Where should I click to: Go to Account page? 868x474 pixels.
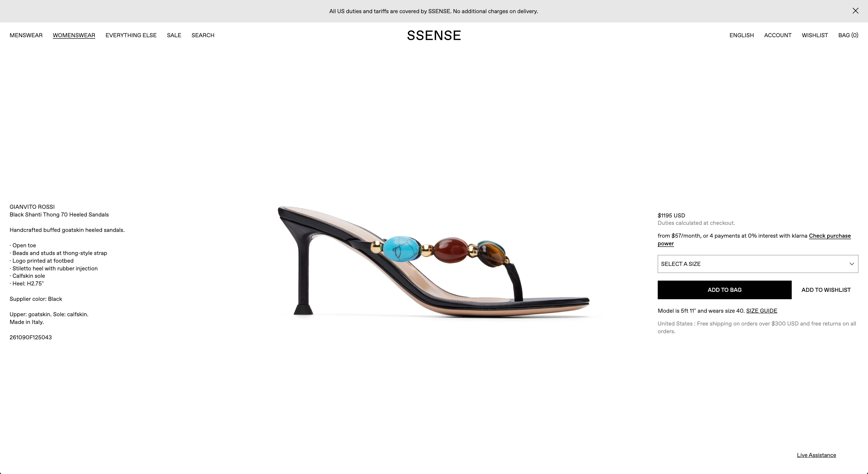pyautogui.click(x=778, y=35)
